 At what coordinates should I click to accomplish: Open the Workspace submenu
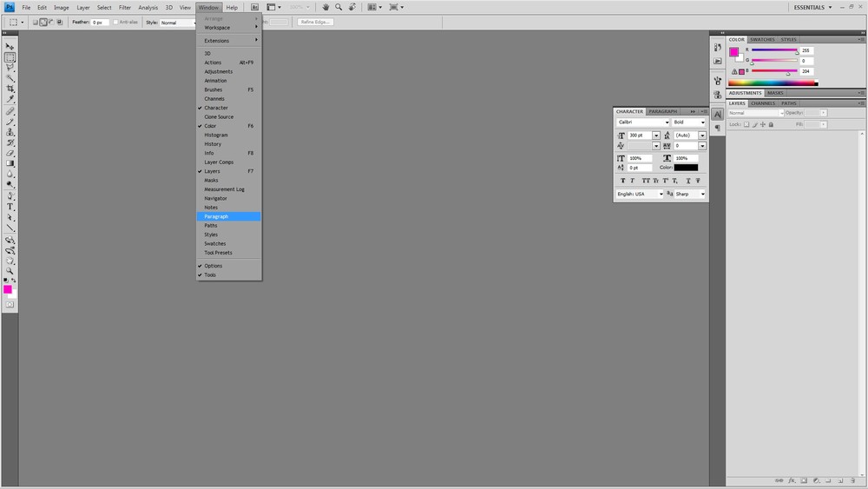pyautogui.click(x=228, y=28)
